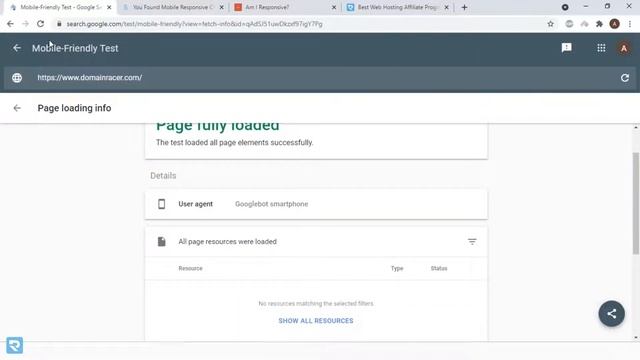This screenshot has height=360, width=640.
Task: Click the send feedback icon in header
Action: coord(567,48)
